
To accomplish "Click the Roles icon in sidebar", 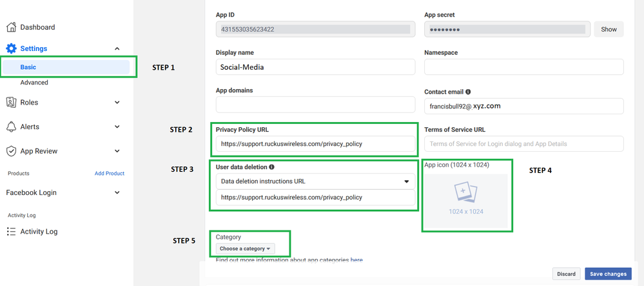I will [x=11, y=102].
